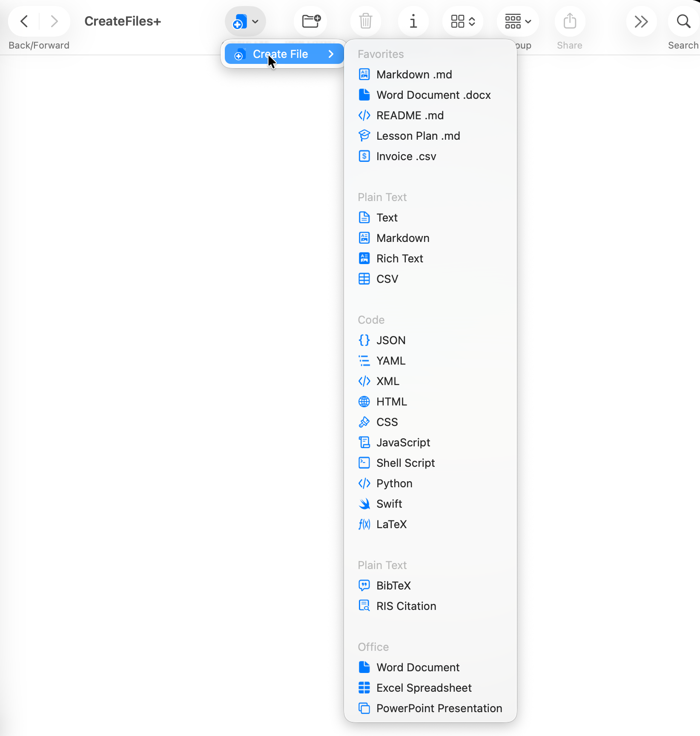This screenshot has width=700, height=736.
Task: Select 'Text' under Plain Text
Action: click(430, 218)
